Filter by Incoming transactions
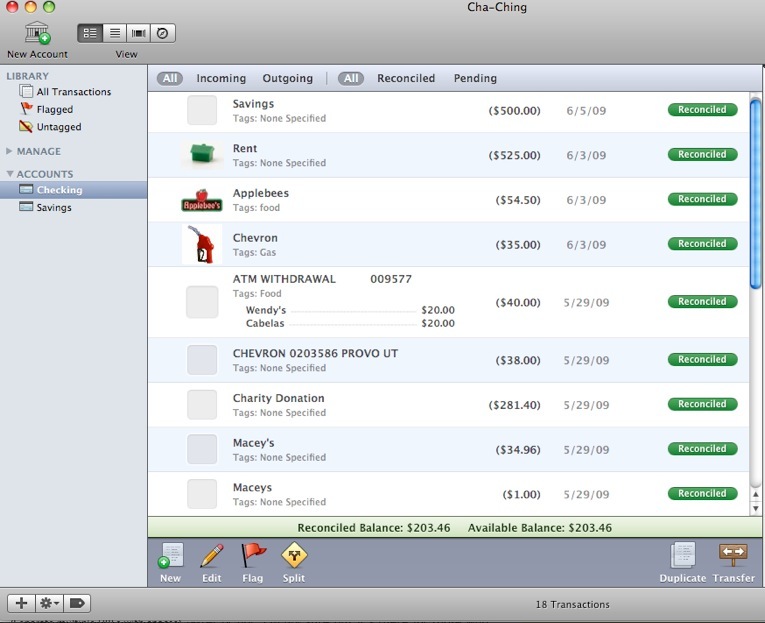 221,78
